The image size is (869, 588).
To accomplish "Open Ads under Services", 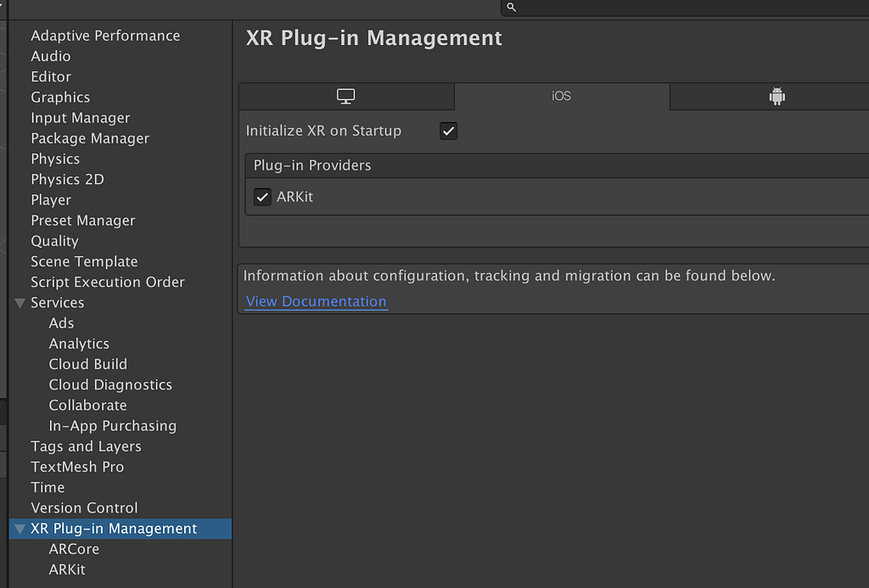I will point(61,323).
